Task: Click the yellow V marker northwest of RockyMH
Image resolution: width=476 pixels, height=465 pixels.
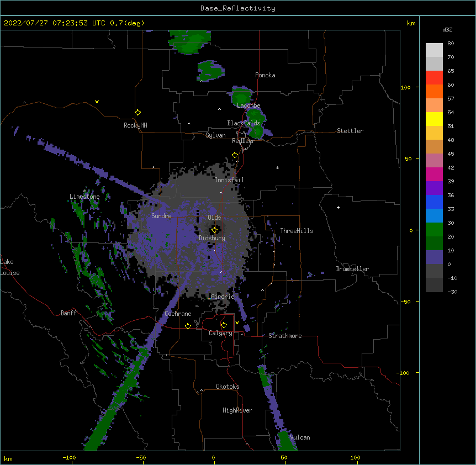Action: pos(97,102)
